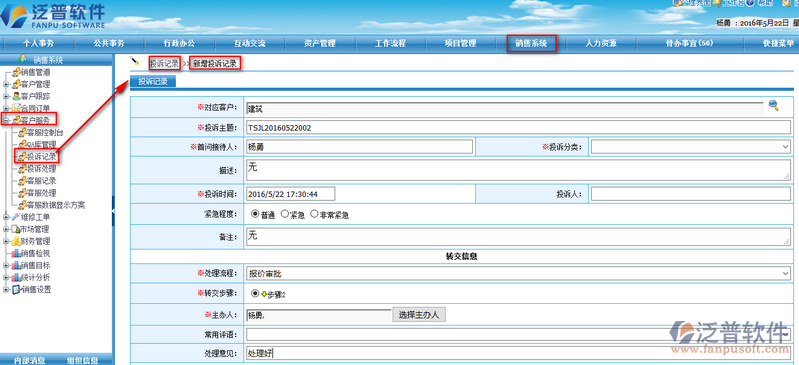Expand the 市场管理 tree node

click(x=6, y=229)
